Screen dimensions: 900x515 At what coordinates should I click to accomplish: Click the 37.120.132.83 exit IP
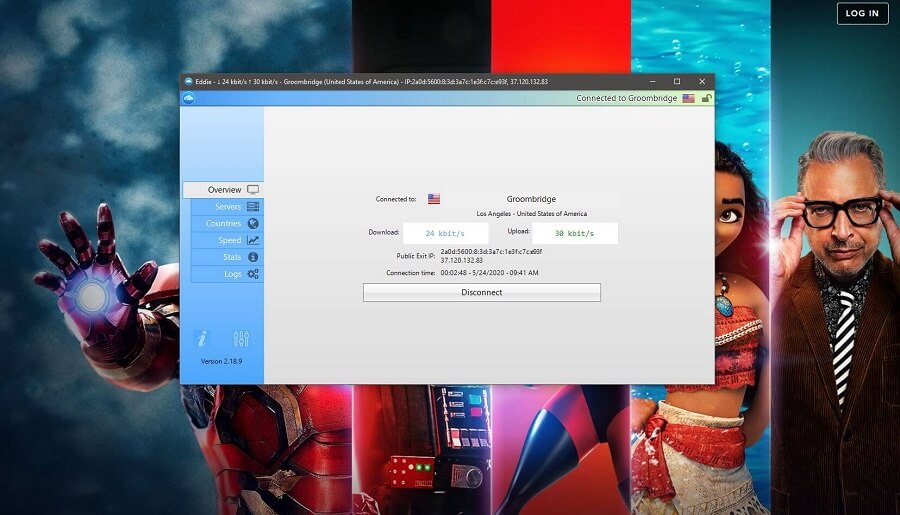(461, 260)
